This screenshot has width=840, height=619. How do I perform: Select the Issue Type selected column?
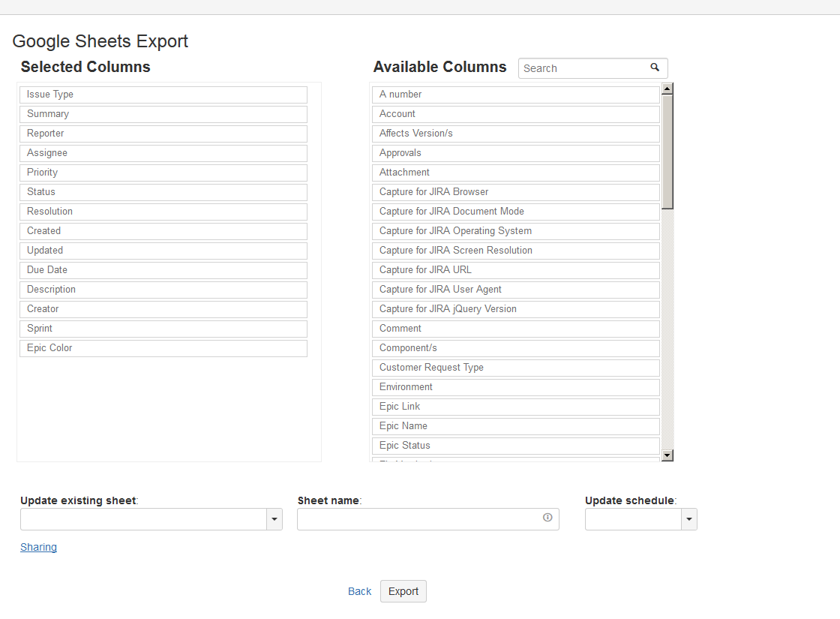163,95
